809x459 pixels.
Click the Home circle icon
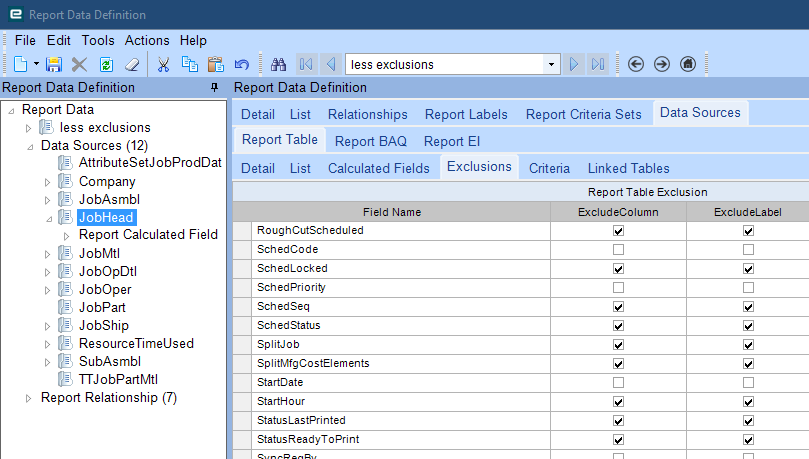pyautogui.click(x=688, y=64)
